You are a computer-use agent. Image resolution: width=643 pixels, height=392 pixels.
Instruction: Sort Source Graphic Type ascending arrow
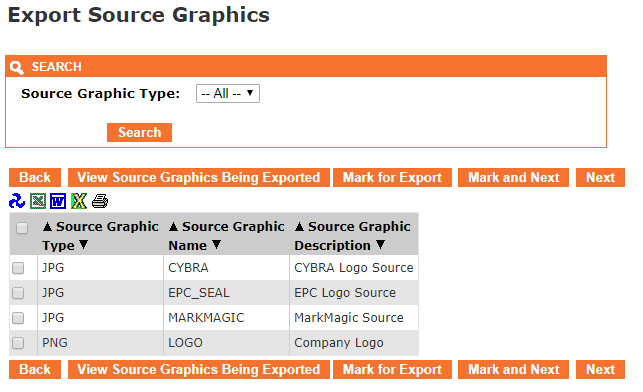[48, 226]
